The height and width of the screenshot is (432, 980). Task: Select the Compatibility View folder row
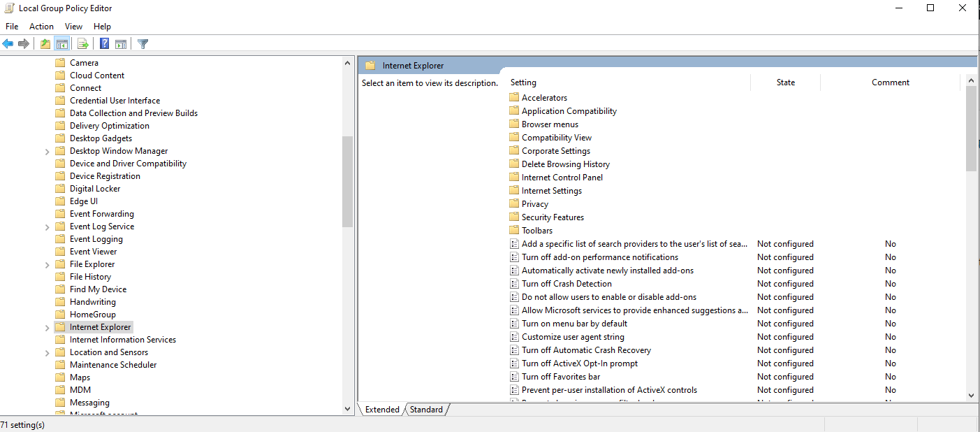pos(557,138)
